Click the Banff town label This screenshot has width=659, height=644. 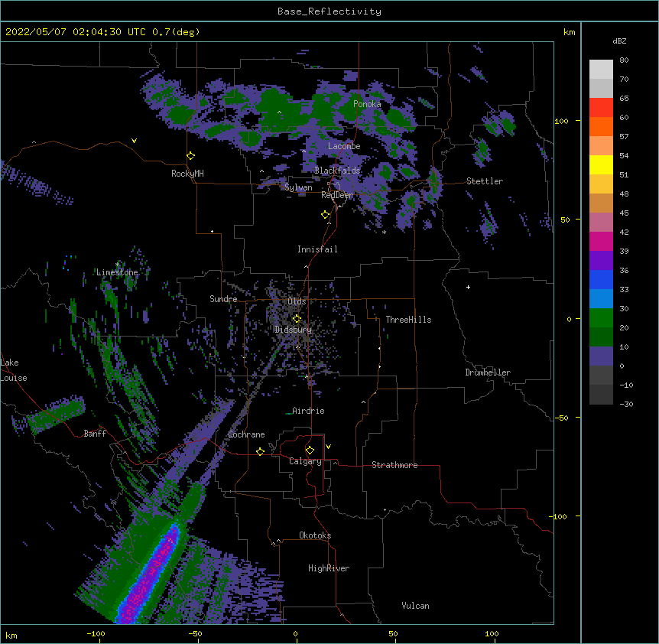click(95, 434)
